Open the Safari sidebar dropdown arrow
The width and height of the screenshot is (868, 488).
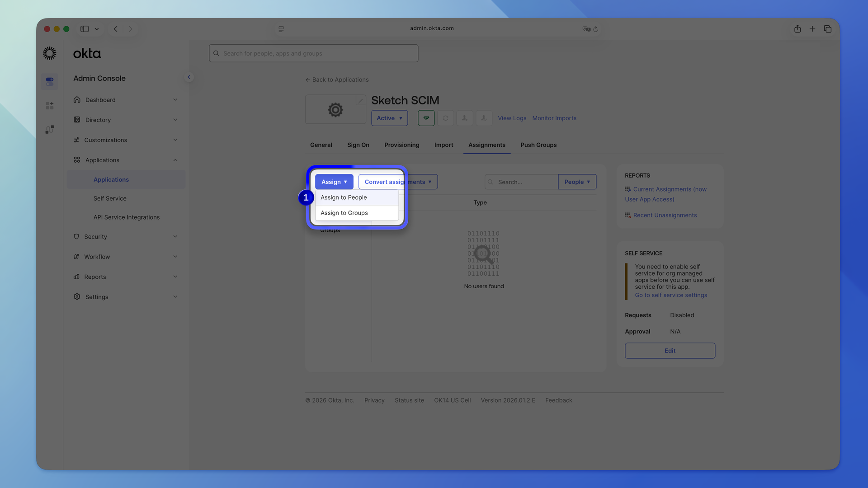(97, 29)
